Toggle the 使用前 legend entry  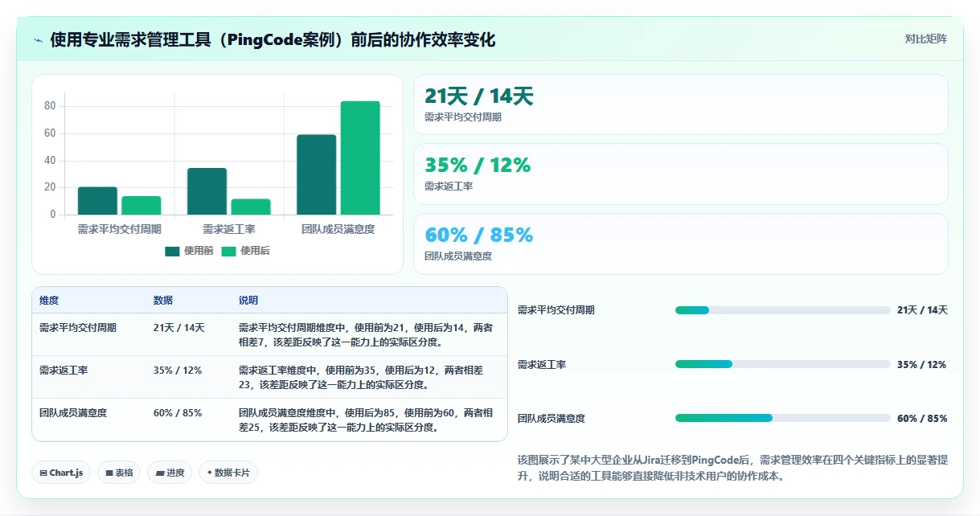190,251
